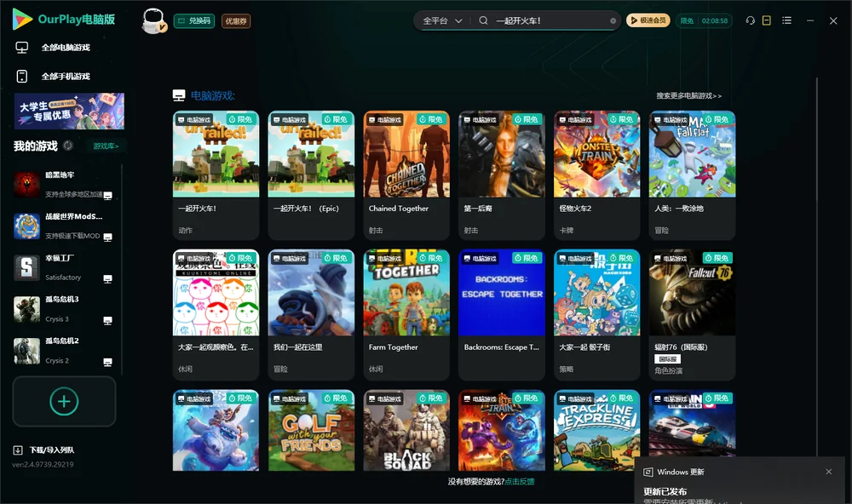Add a game with the plus button
This screenshot has height=504, width=852.
point(64,401)
